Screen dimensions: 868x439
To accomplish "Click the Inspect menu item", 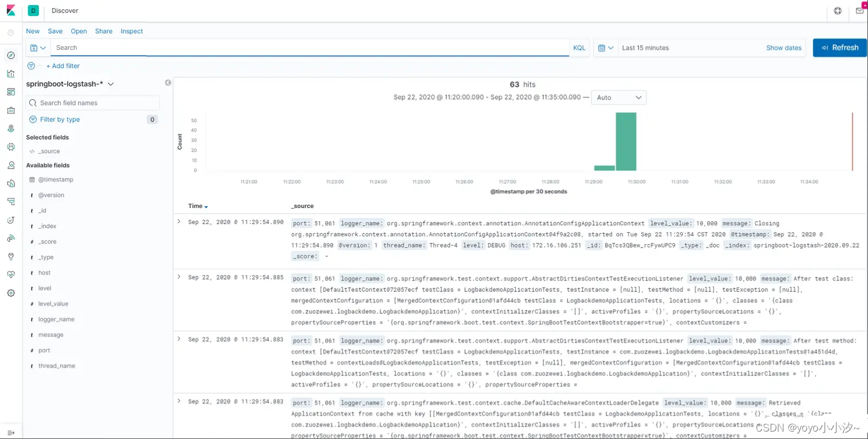I will tap(131, 31).
